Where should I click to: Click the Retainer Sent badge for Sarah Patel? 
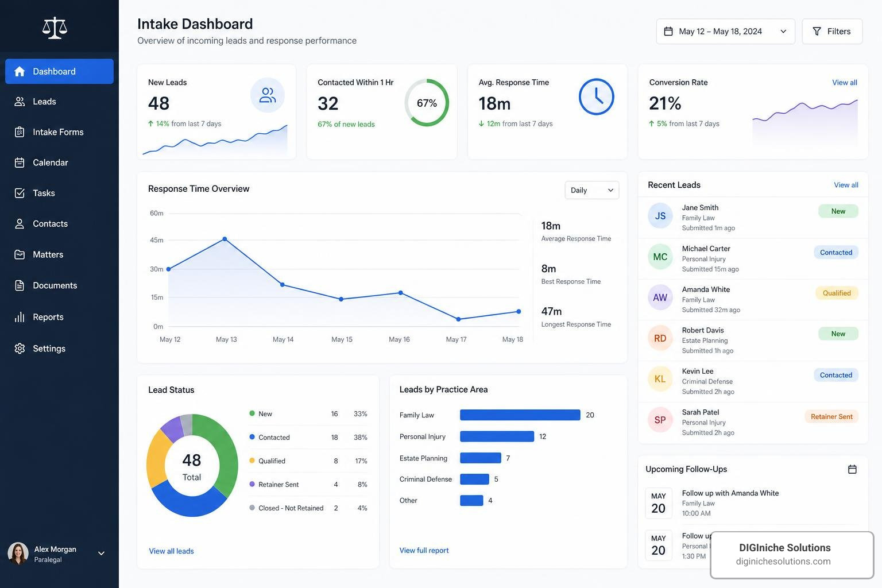point(831,416)
